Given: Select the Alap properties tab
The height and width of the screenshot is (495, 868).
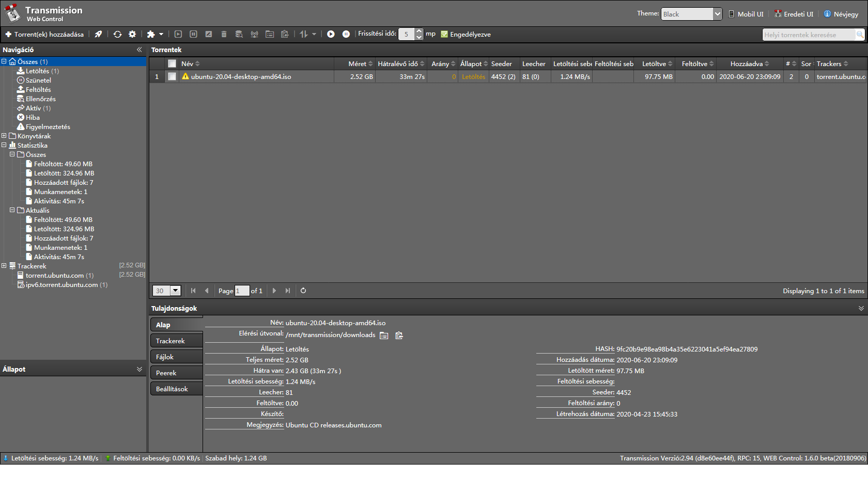Looking at the screenshot, I should pyautogui.click(x=176, y=325).
